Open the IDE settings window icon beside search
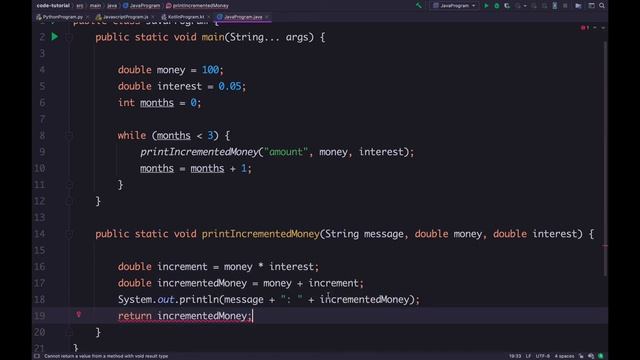Viewport: 640px width, 360px height. [x=591, y=6]
